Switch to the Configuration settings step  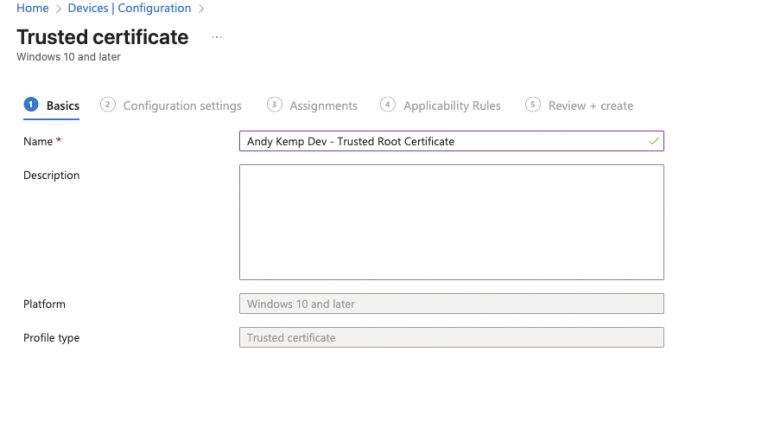coord(182,106)
